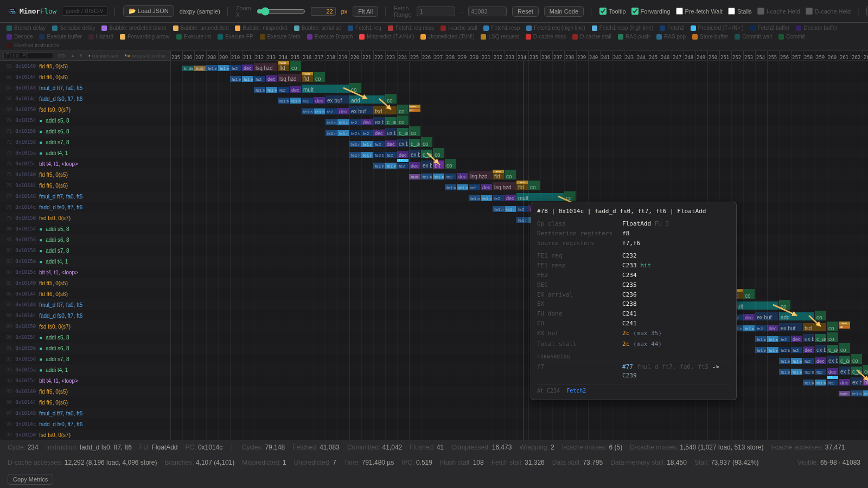Click the Zoom X slider handle

(x=265, y=11)
